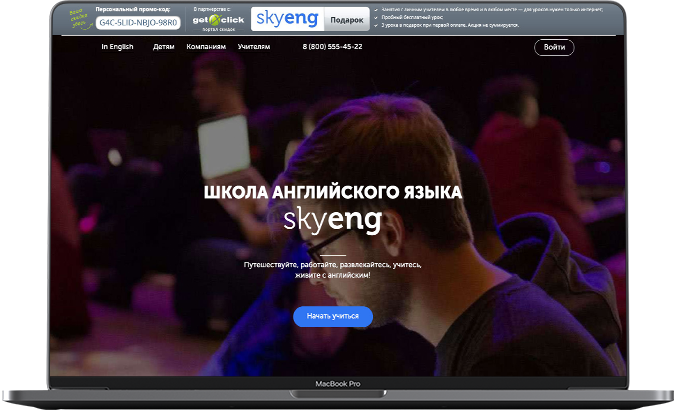Click the Подарок button
Viewport: 674px width, 410px height.
tap(346, 20)
